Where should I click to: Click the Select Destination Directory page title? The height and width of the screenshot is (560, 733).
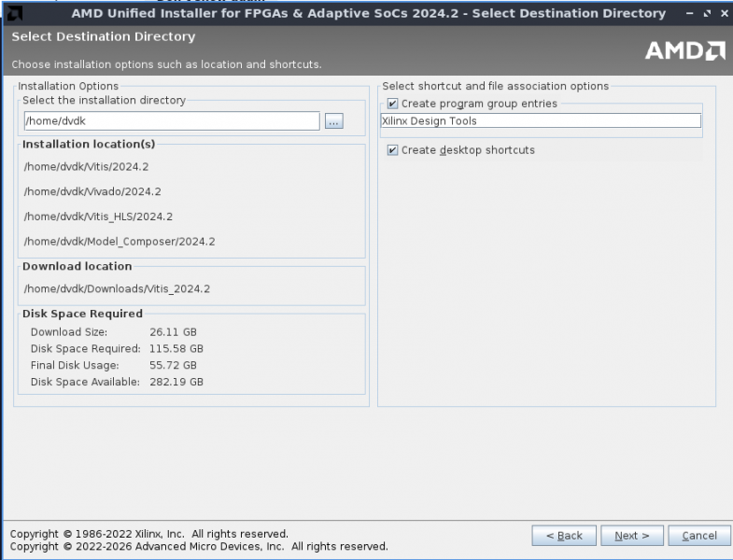point(104,36)
